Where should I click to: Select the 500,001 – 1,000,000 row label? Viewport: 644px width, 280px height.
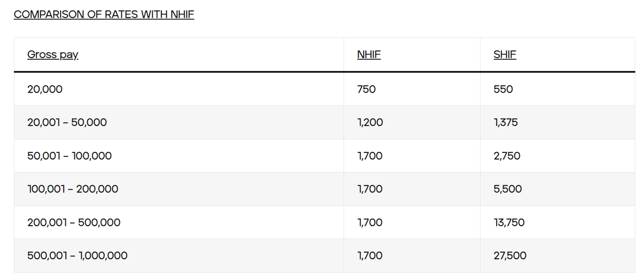78,256
